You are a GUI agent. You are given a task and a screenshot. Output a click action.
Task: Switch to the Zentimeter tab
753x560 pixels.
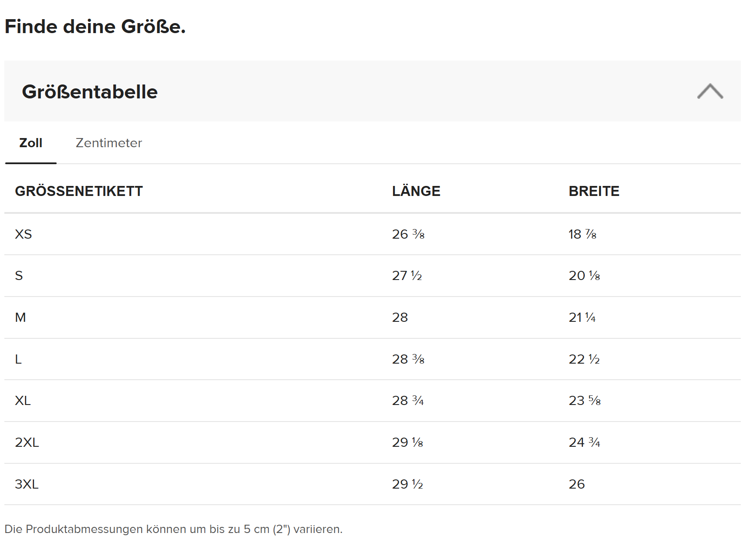point(109,143)
